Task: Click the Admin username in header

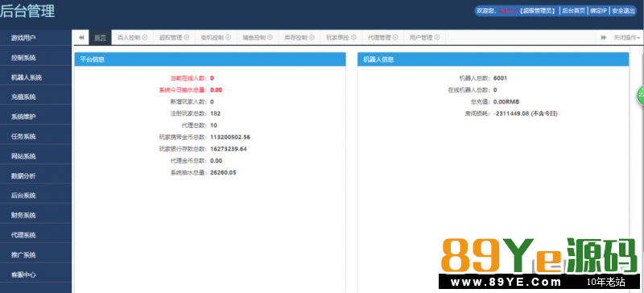Action: pyautogui.click(x=509, y=11)
